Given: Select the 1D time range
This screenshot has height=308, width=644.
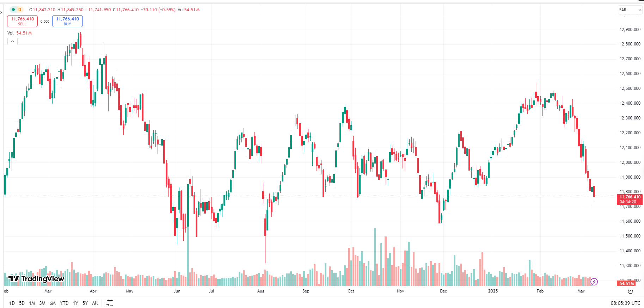Looking at the screenshot, I should coord(12,303).
